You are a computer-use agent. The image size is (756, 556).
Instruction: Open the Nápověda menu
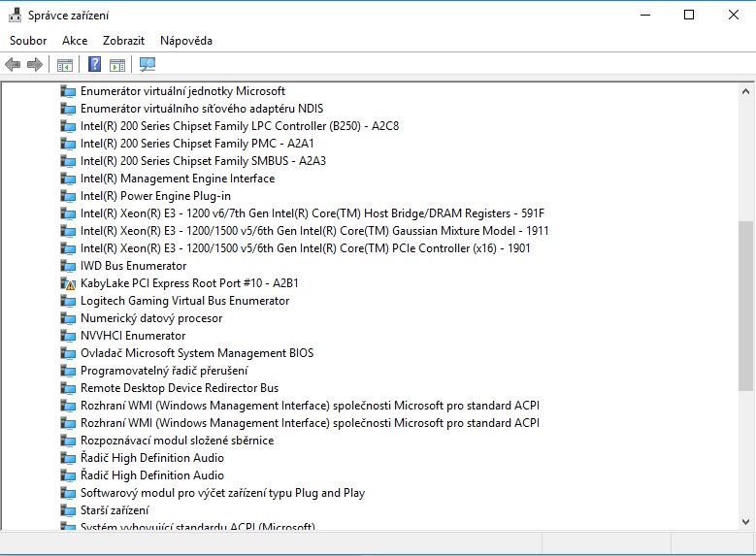pos(186,41)
